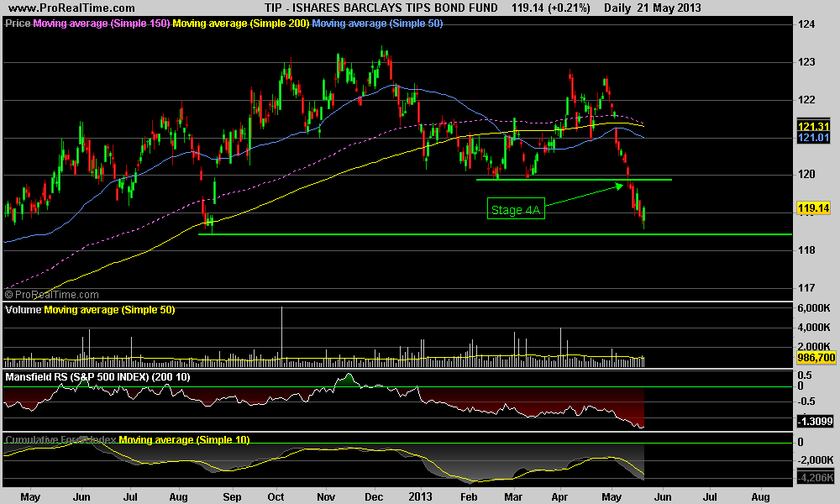Screen dimensions: 840x504
Task: Click the 2013 year label on time axis
Action: pyautogui.click(x=421, y=497)
